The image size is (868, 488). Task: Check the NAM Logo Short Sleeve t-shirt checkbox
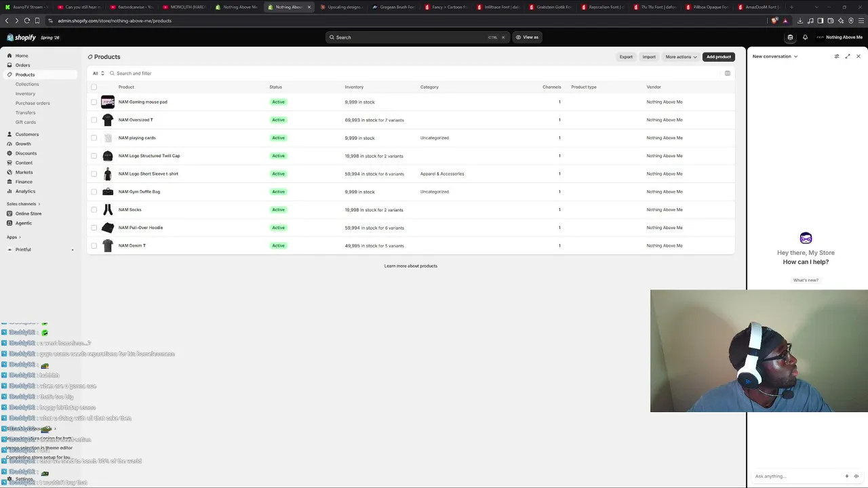click(94, 174)
